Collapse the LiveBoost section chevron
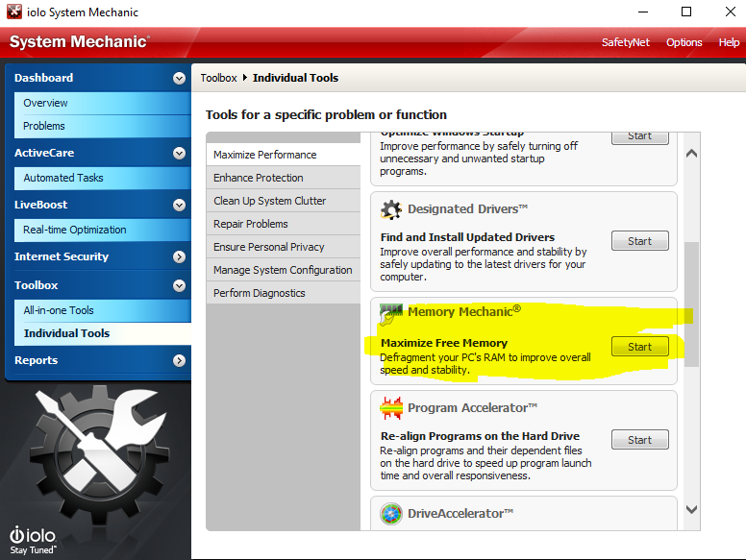 [x=179, y=206]
